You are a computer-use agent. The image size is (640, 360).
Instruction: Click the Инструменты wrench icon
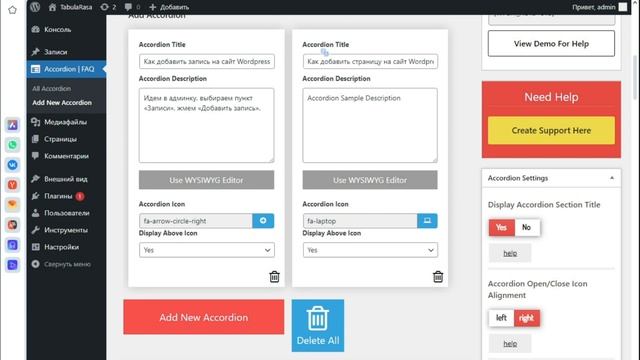click(x=36, y=230)
